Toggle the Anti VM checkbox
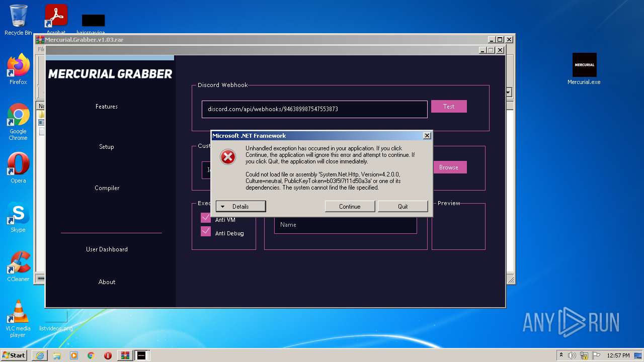The width and height of the screenshot is (644, 362). pyautogui.click(x=206, y=218)
